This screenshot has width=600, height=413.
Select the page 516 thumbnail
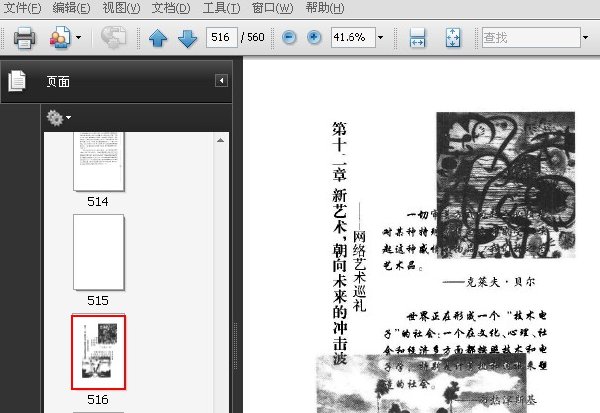point(99,352)
